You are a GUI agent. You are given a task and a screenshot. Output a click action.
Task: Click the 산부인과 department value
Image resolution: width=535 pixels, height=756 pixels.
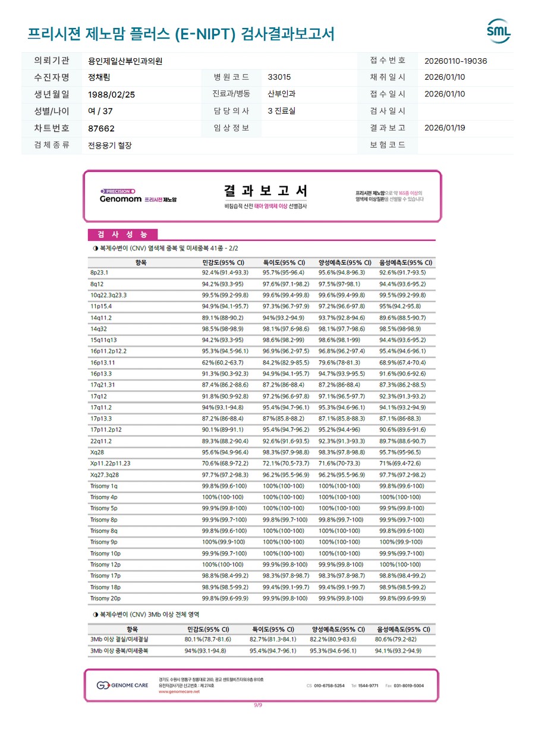(282, 94)
